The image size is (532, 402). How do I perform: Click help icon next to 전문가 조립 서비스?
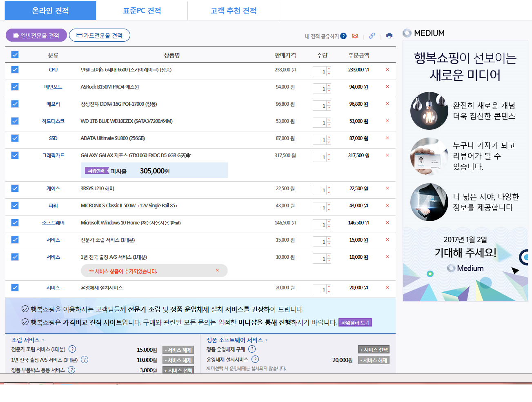72,349
